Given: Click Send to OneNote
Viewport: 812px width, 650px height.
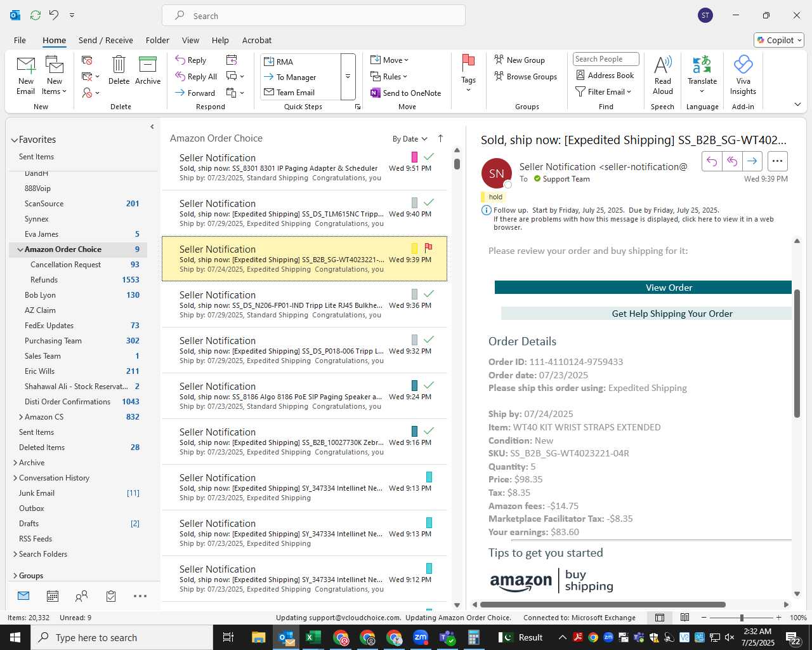Looking at the screenshot, I should (405, 93).
